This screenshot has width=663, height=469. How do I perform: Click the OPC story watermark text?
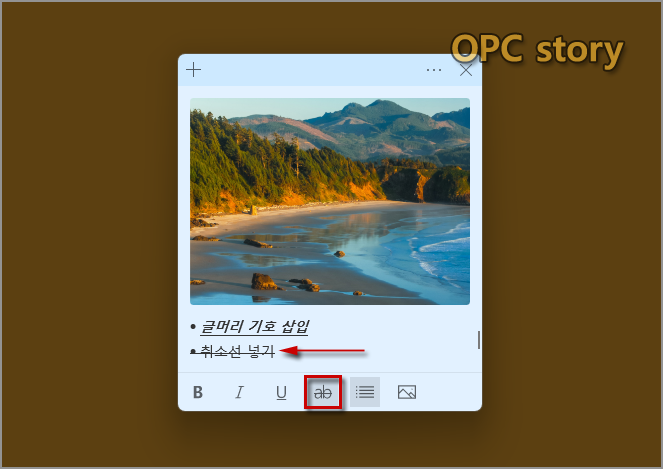pos(537,50)
